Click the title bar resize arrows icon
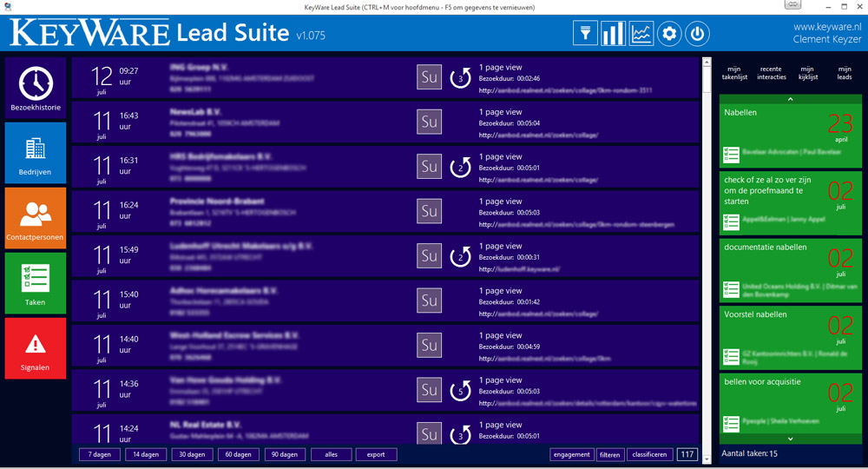Image resolution: width=868 pixels, height=469 pixels. click(x=792, y=4)
